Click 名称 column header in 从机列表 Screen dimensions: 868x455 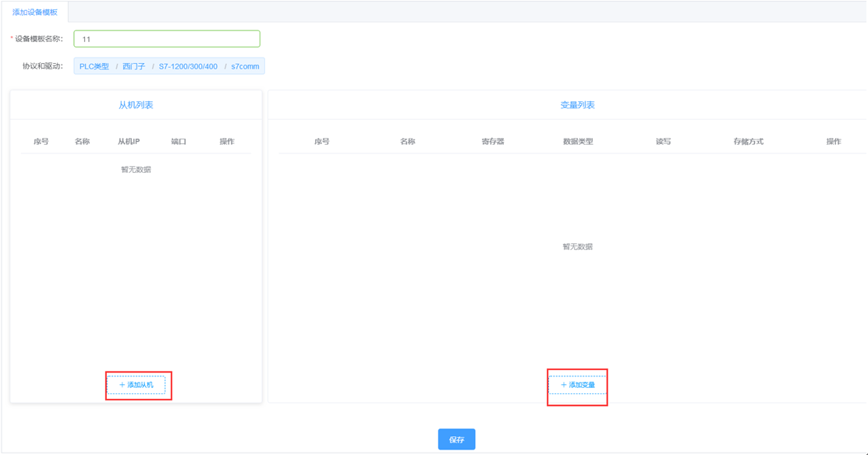[x=83, y=142]
